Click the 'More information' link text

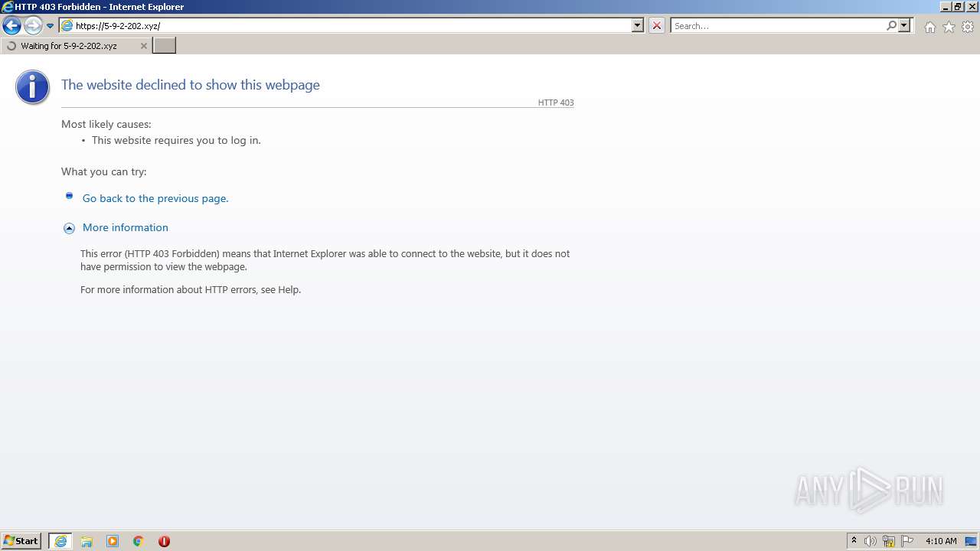[x=126, y=227]
